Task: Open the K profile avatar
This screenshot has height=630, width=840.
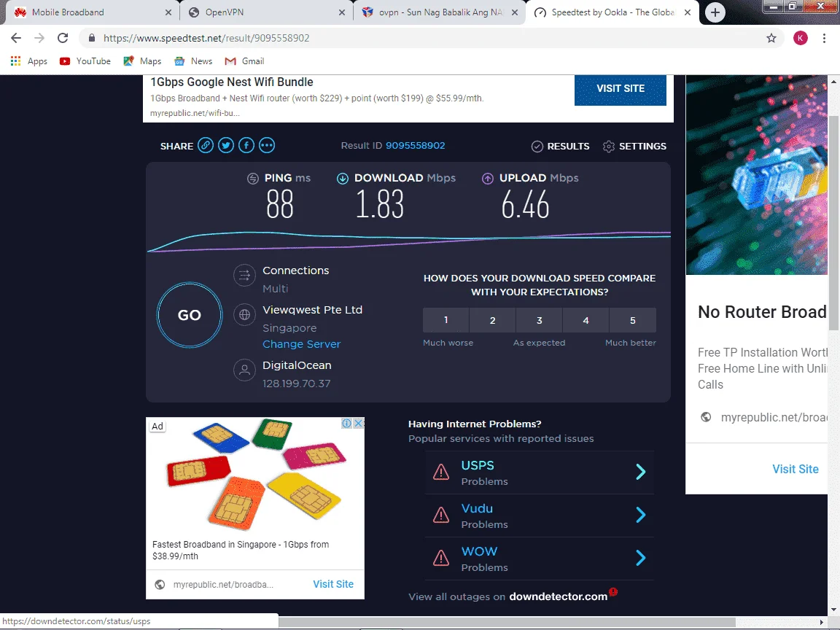Action: pyautogui.click(x=801, y=38)
